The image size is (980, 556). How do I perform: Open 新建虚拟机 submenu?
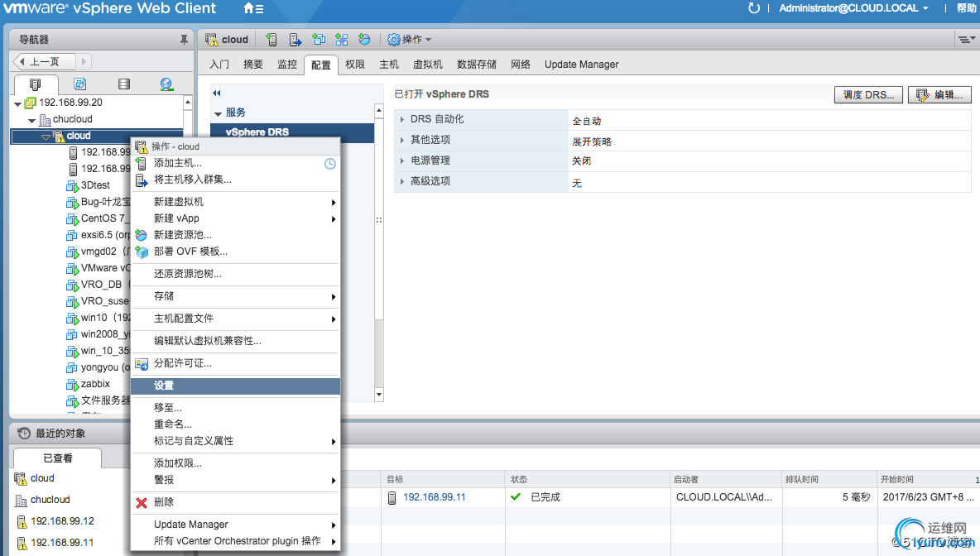236,202
